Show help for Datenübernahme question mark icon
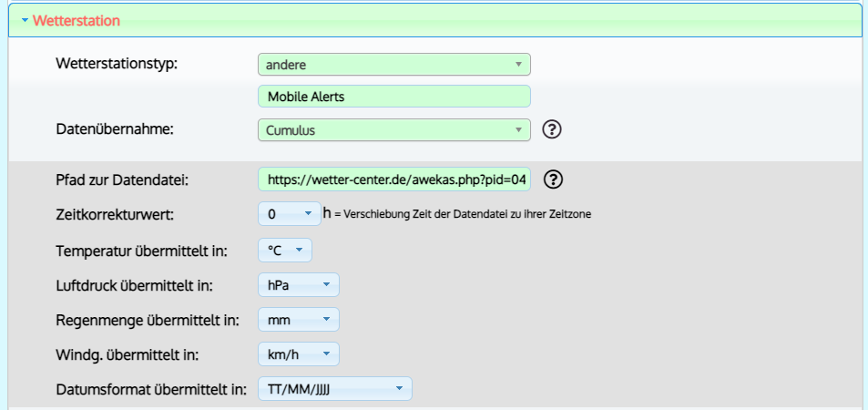868x410 pixels. click(552, 129)
